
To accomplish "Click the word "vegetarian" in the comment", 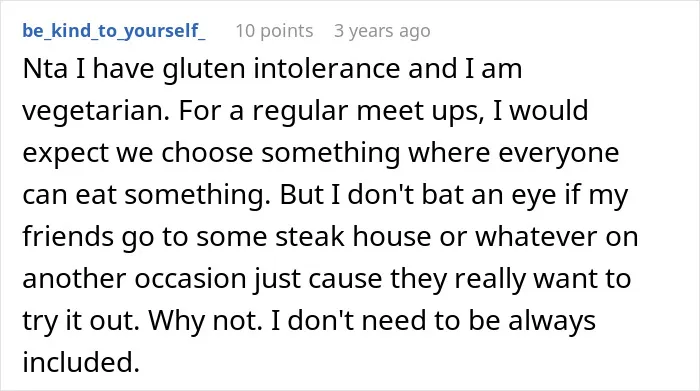I will coord(96,111).
